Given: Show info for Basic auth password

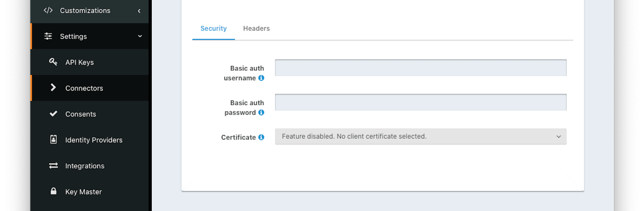Looking at the screenshot, I should click(261, 113).
